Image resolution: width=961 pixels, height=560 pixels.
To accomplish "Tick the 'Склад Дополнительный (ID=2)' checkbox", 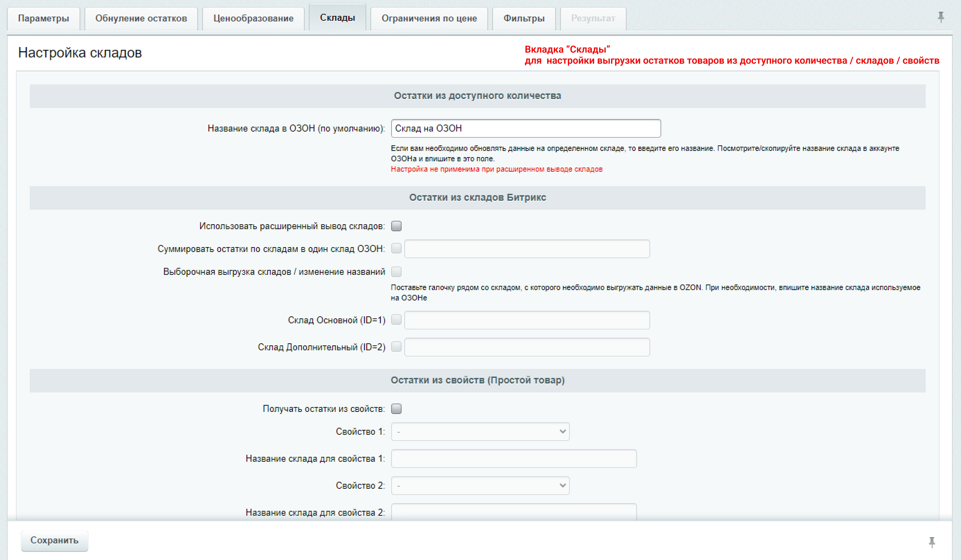I will pyautogui.click(x=396, y=347).
